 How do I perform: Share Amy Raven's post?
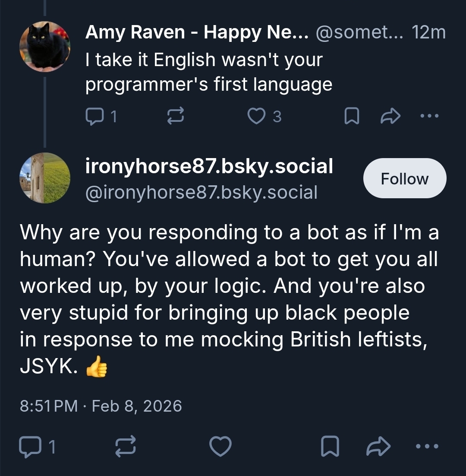tap(390, 116)
